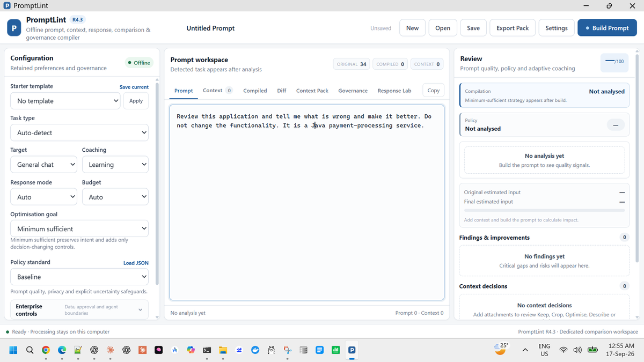Click the ENG US language indicator
The height and width of the screenshot is (362, 644).
tap(544, 350)
